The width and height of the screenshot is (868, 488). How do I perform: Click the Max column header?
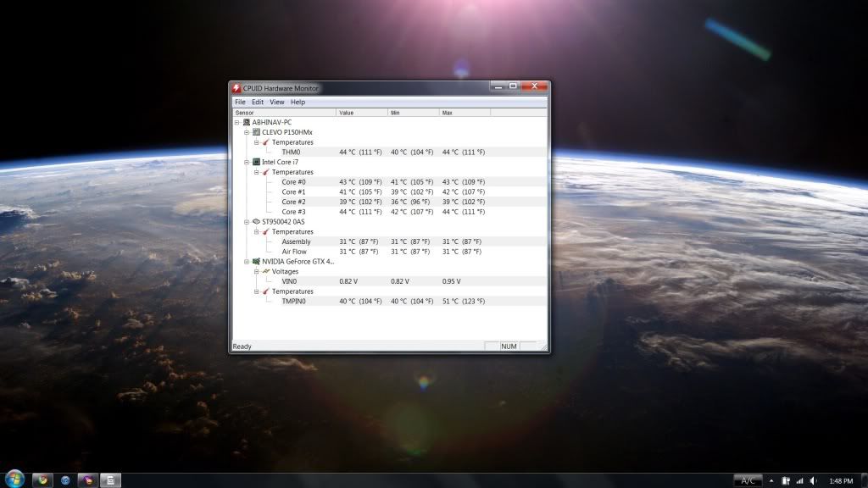coord(465,113)
